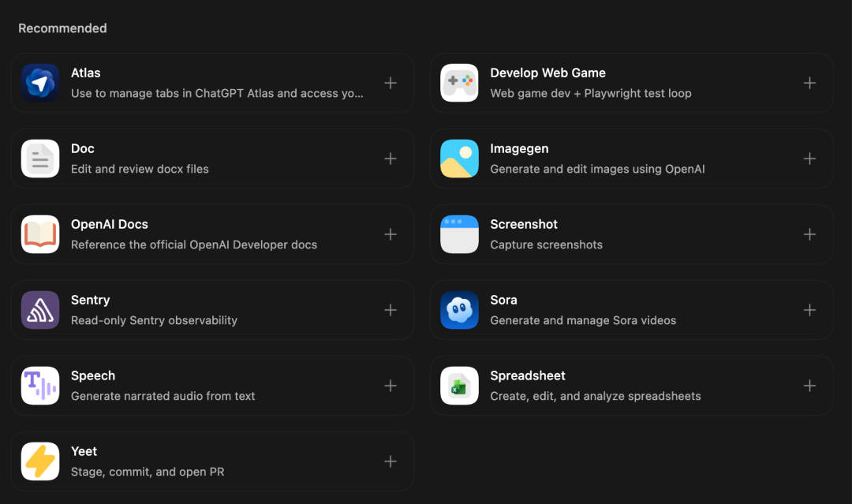The width and height of the screenshot is (852, 504).
Task: Add the Spreadsheet skill with plus button
Action: pyautogui.click(x=809, y=386)
